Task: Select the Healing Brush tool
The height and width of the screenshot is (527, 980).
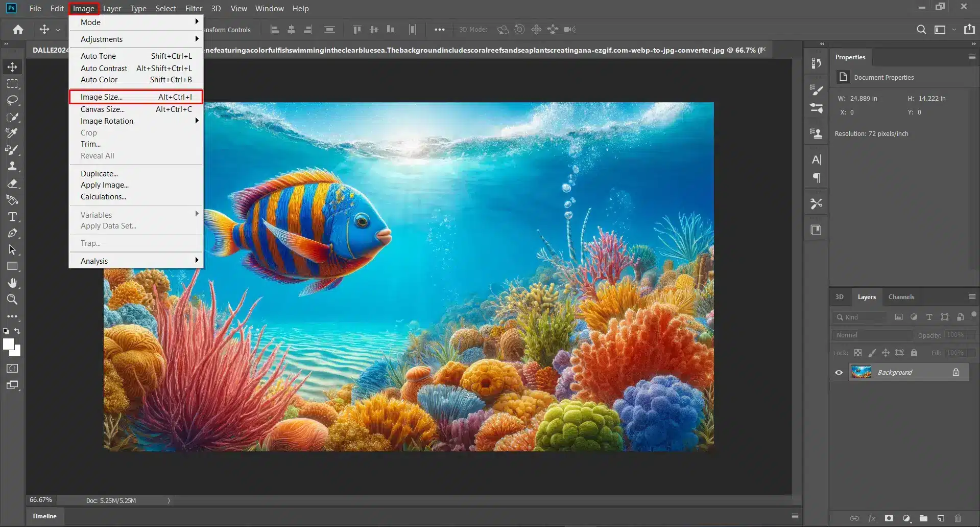Action: click(x=12, y=150)
